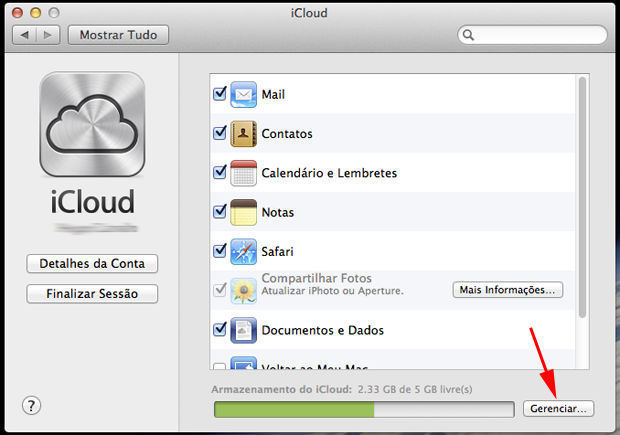Close the iCloud window with red button

17,13
